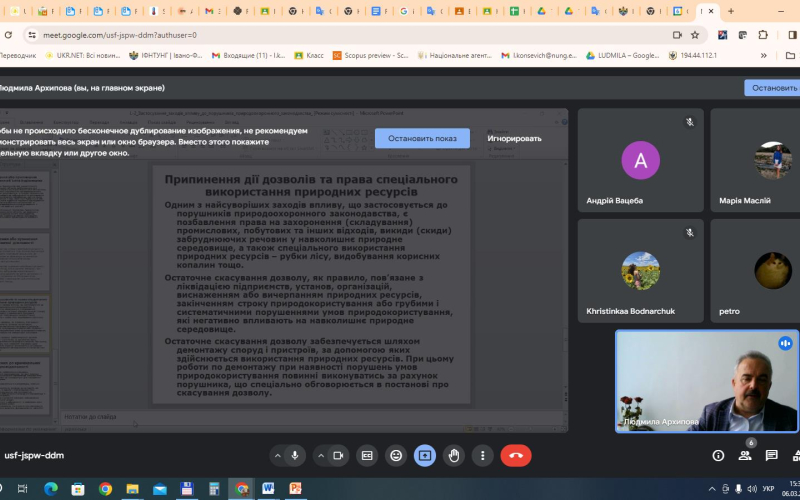Show the participants list icon

click(745, 456)
